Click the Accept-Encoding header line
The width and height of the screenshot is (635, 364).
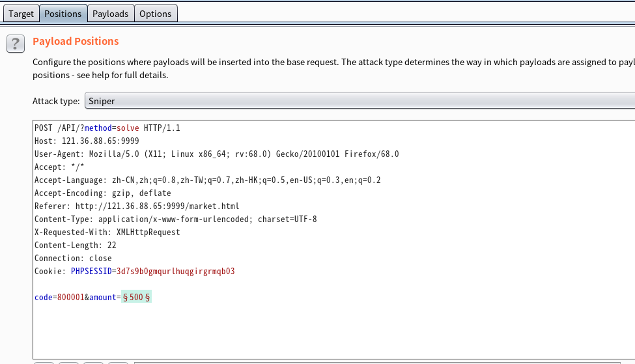[102, 193]
